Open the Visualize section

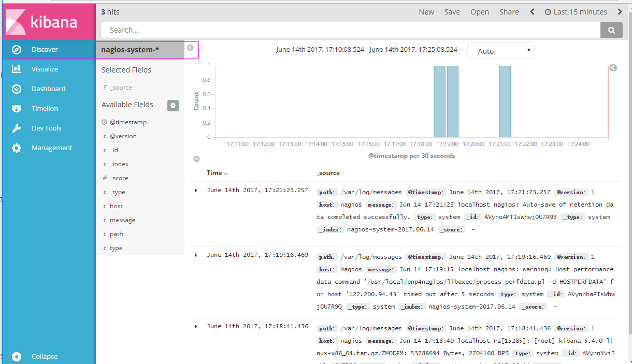point(45,69)
